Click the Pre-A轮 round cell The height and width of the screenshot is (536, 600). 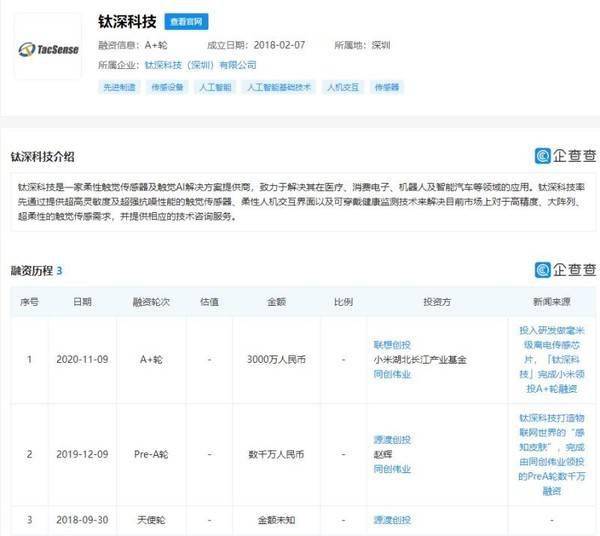click(x=151, y=454)
